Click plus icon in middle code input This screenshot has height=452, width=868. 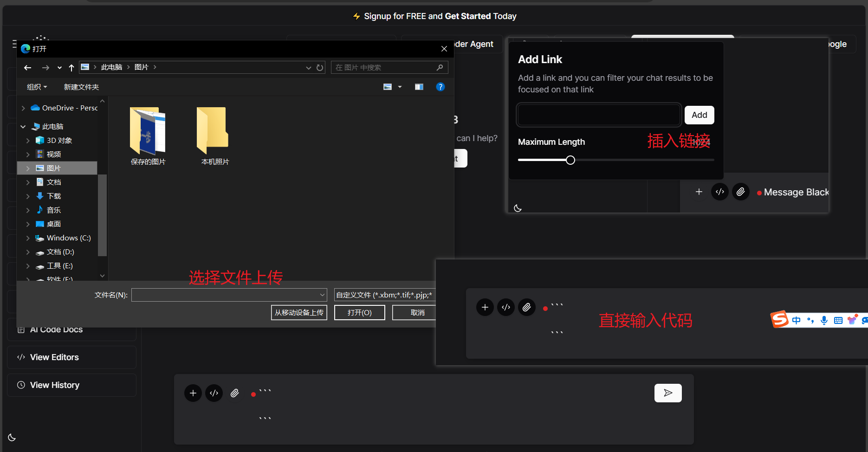coord(485,307)
